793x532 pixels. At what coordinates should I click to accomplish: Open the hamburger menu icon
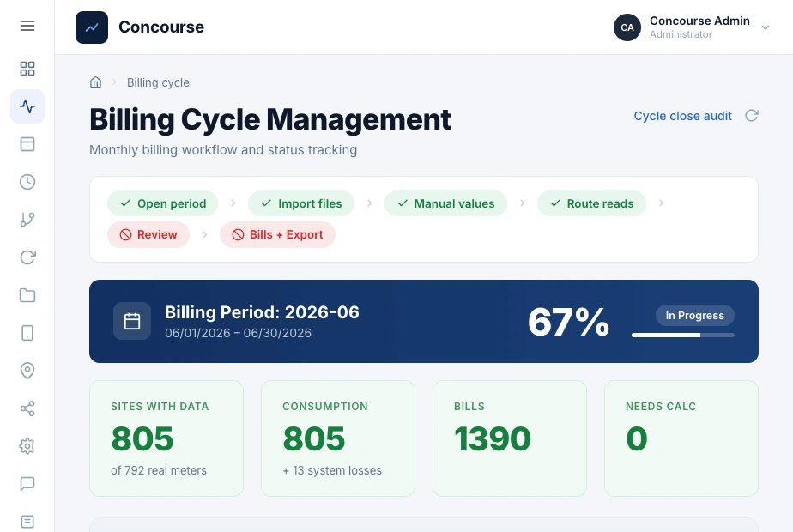(x=27, y=26)
